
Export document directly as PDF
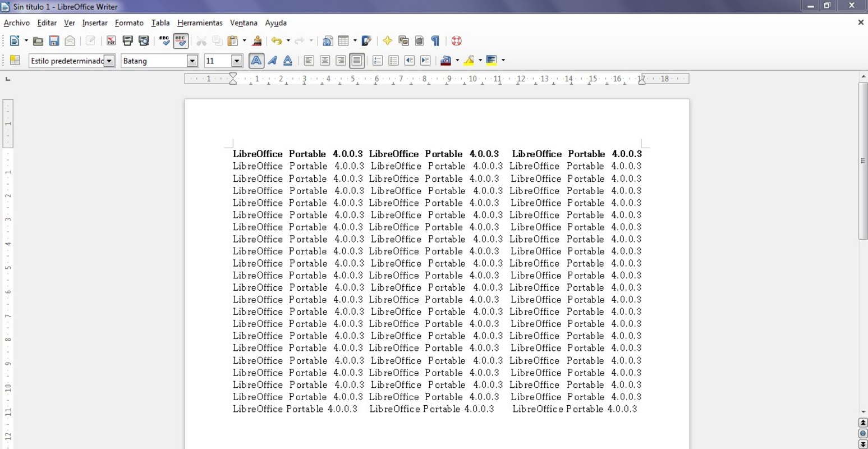click(x=111, y=41)
